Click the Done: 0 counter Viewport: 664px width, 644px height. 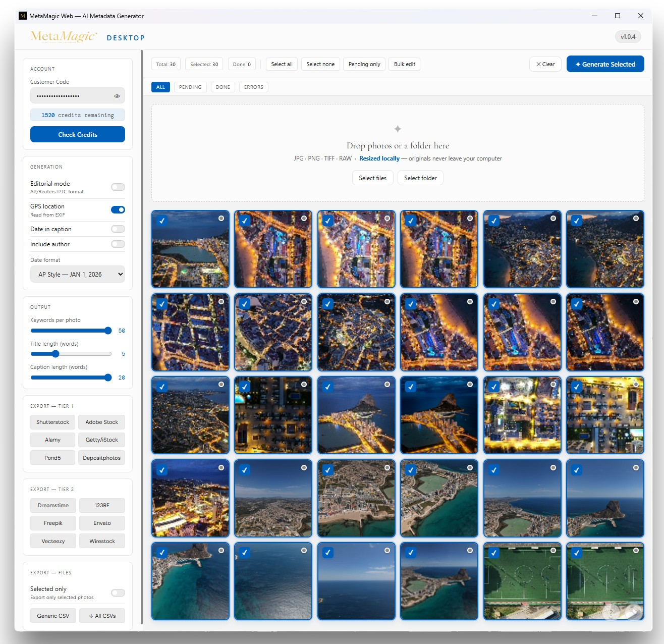(242, 64)
